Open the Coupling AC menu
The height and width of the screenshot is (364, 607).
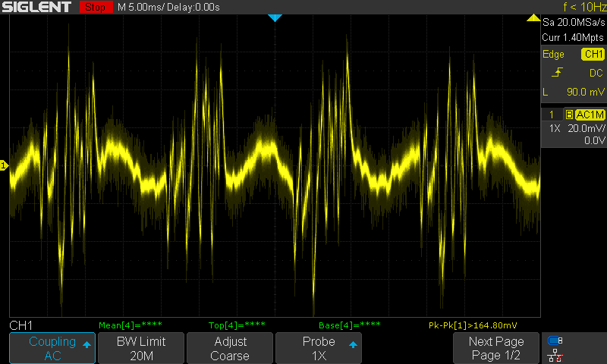pos(52,348)
